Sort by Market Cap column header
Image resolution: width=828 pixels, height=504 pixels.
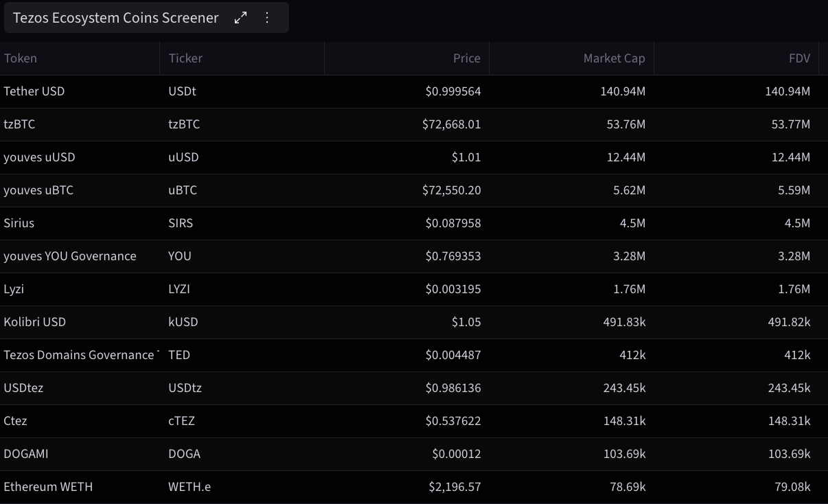[x=614, y=58]
